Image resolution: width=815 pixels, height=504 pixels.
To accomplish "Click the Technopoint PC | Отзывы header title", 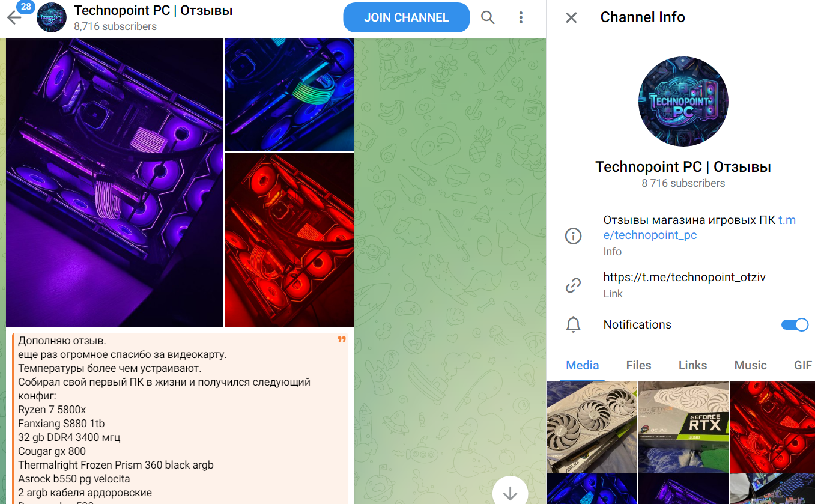I will click(153, 10).
